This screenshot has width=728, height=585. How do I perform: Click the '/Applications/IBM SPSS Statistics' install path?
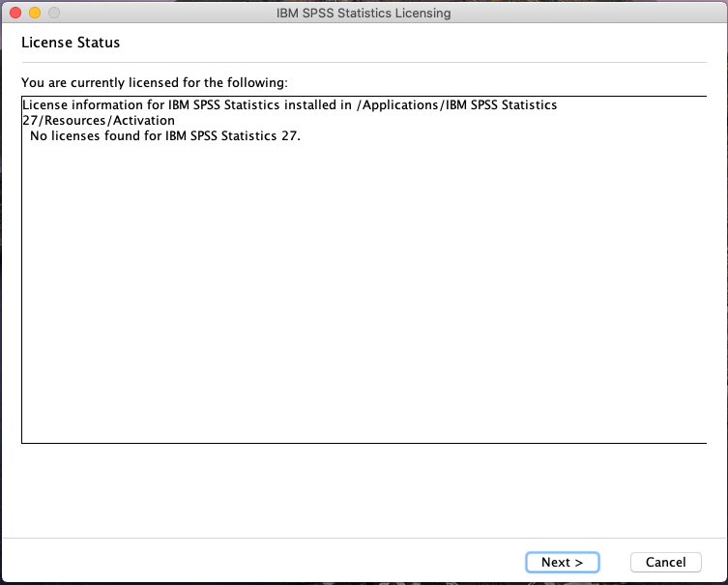pos(456,105)
